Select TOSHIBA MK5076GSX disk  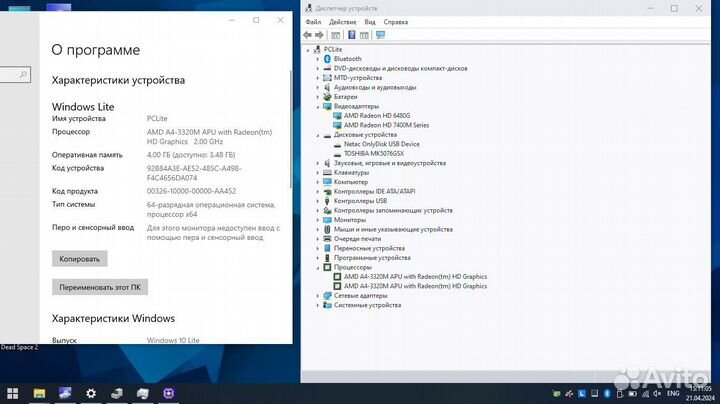[374, 154]
